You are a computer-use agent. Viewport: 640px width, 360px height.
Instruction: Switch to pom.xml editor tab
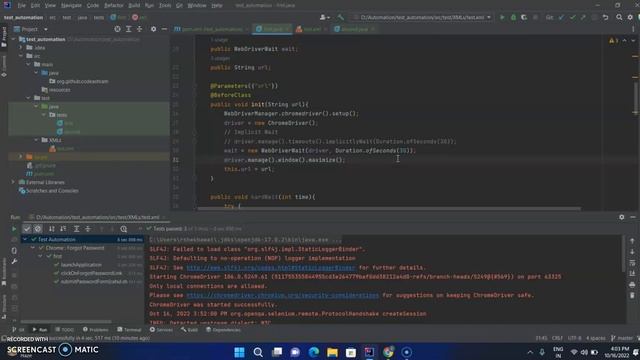211,29
